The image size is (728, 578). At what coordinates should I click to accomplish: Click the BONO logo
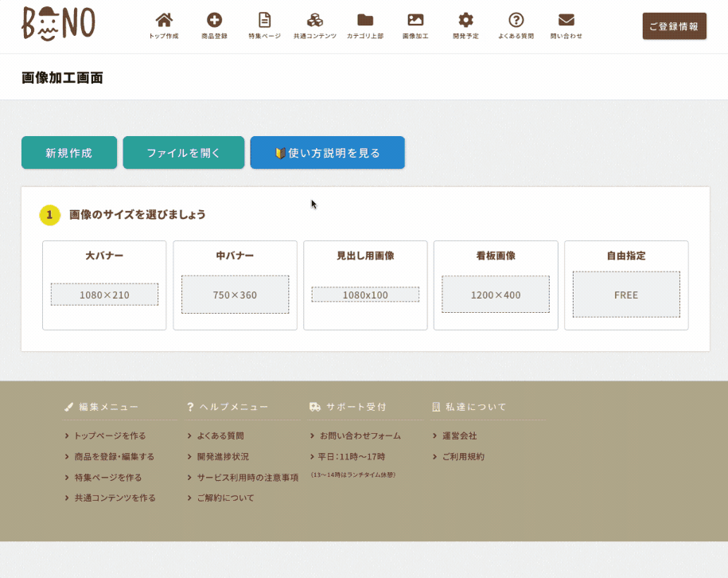pyautogui.click(x=58, y=24)
